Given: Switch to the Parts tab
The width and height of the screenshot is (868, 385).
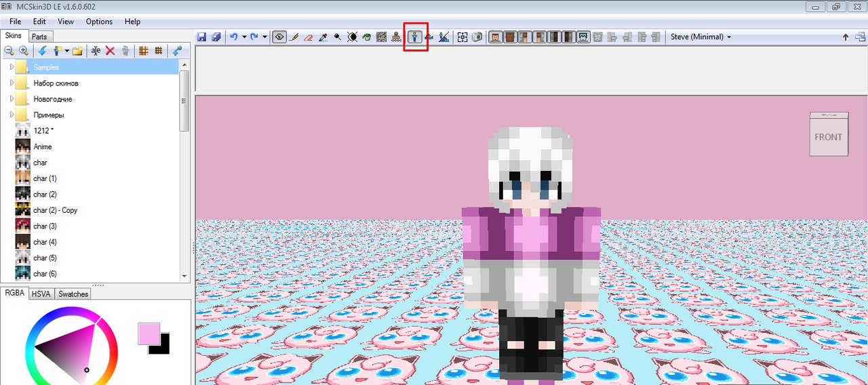Looking at the screenshot, I should click(x=39, y=37).
